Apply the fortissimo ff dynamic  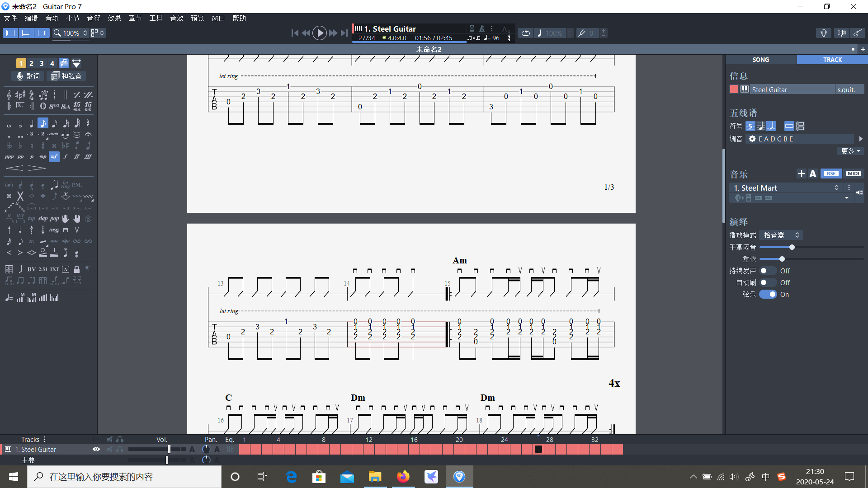pyautogui.click(x=77, y=157)
